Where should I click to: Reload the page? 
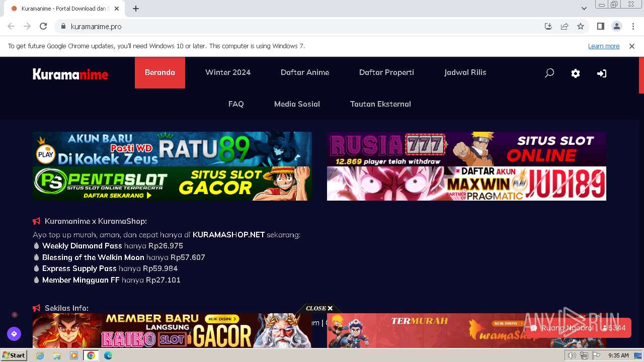tap(43, 26)
